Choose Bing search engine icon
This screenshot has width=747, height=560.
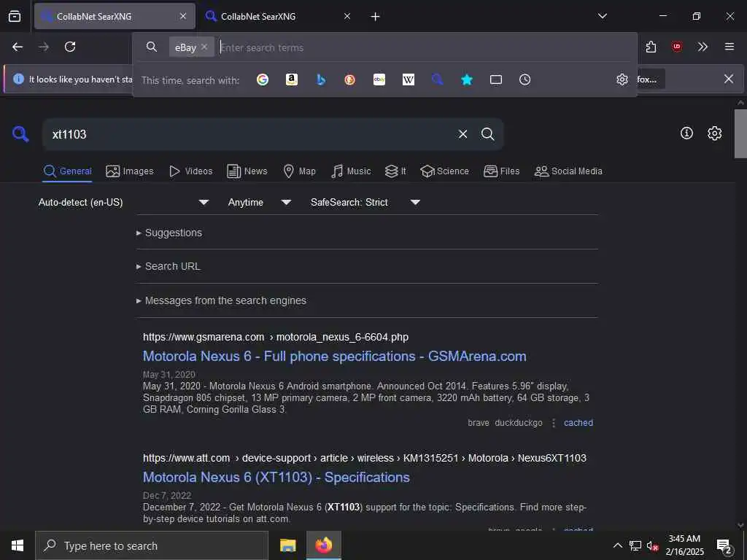[321, 79]
